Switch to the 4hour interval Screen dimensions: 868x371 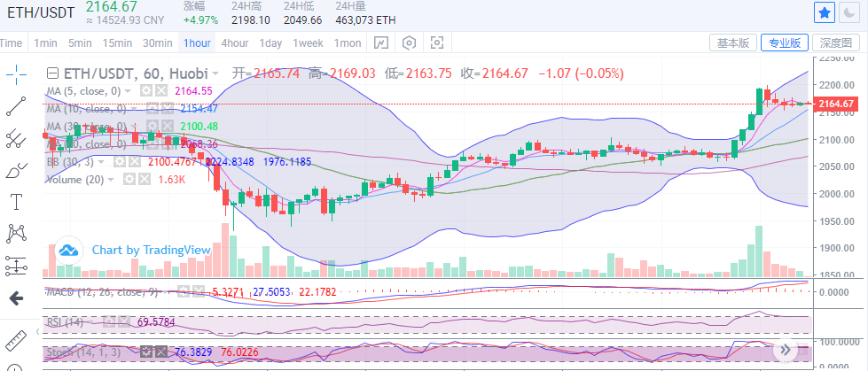pos(235,43)
